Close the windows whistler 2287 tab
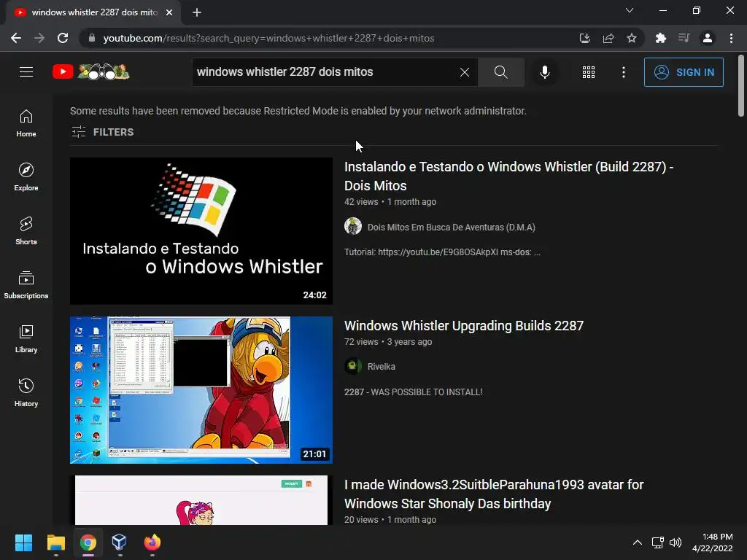The image size is (747, 560). tap(169, 12)
